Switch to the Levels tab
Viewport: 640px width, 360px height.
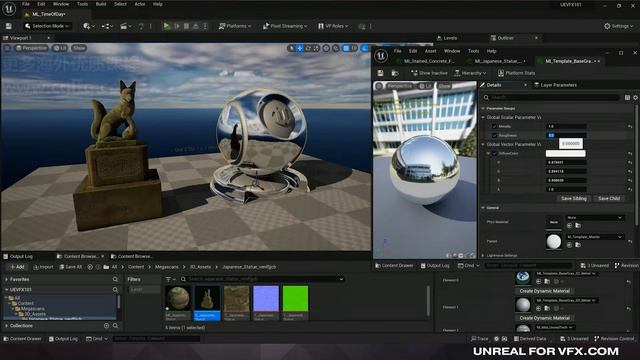pos(450,38)
